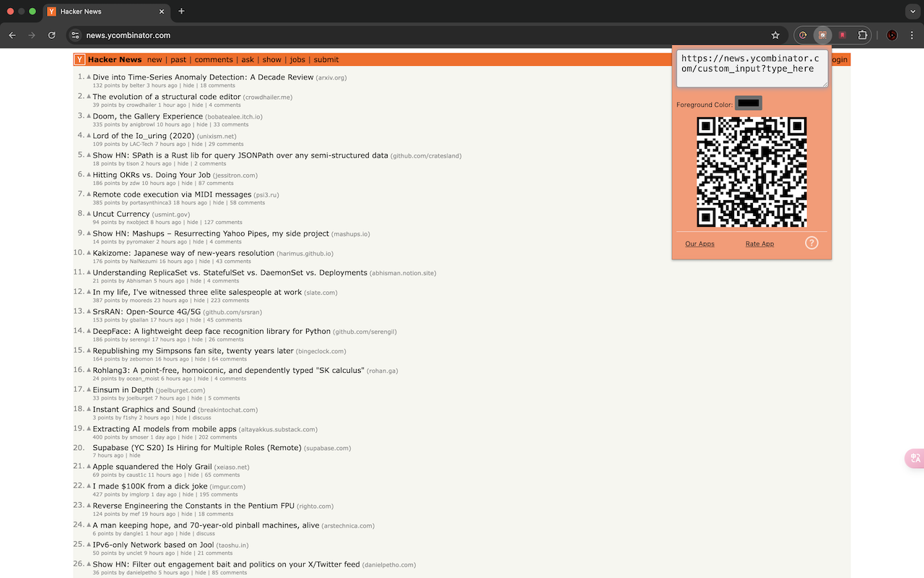Click the translate floating icon at right edge
The height and width of the screenshot is (578, 924).
915,458
